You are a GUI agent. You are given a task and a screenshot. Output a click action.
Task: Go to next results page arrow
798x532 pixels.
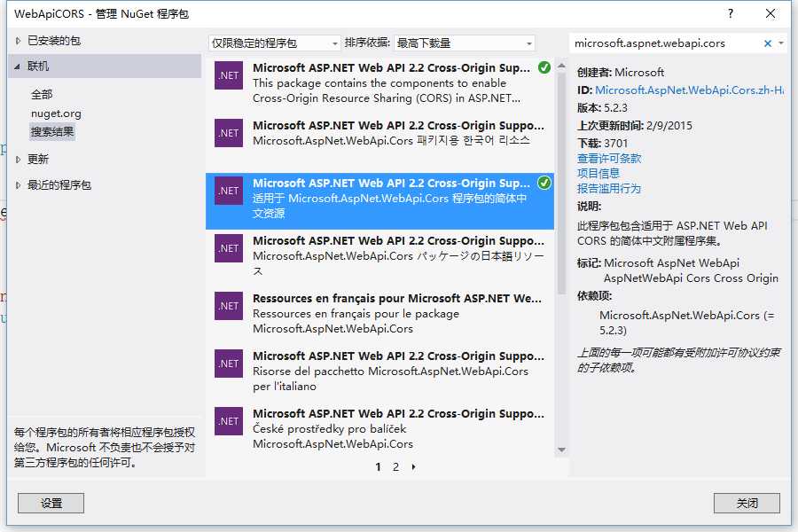(413, 467)
